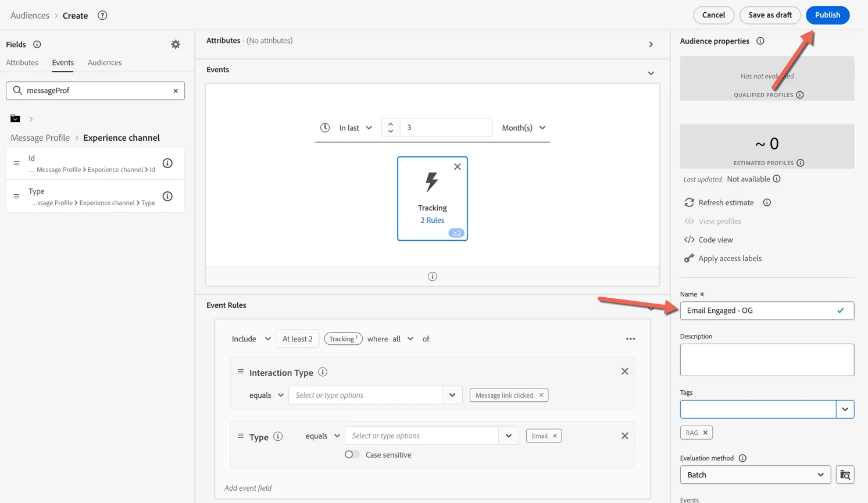Click the Publish button
The width and height of the screenshot is (868, 503).
click(827, 15)
